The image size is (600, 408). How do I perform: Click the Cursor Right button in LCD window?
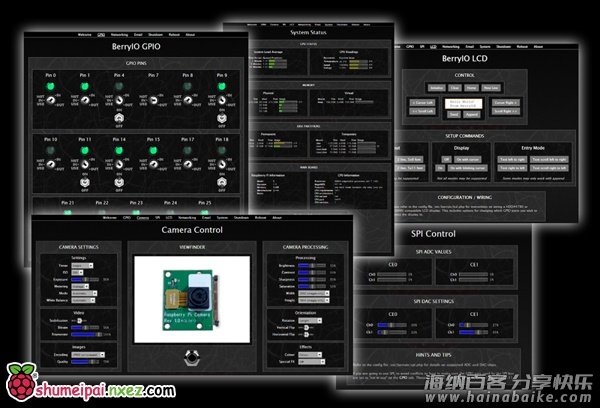pos(505,103)
